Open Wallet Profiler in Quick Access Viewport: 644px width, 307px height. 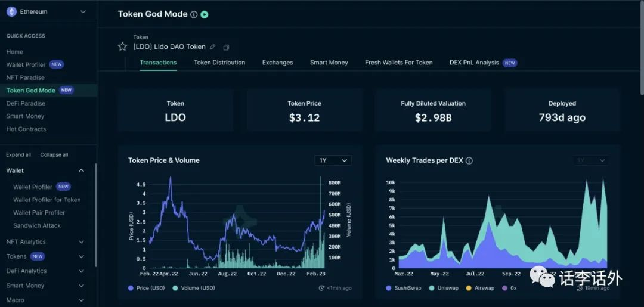[26, 64]
